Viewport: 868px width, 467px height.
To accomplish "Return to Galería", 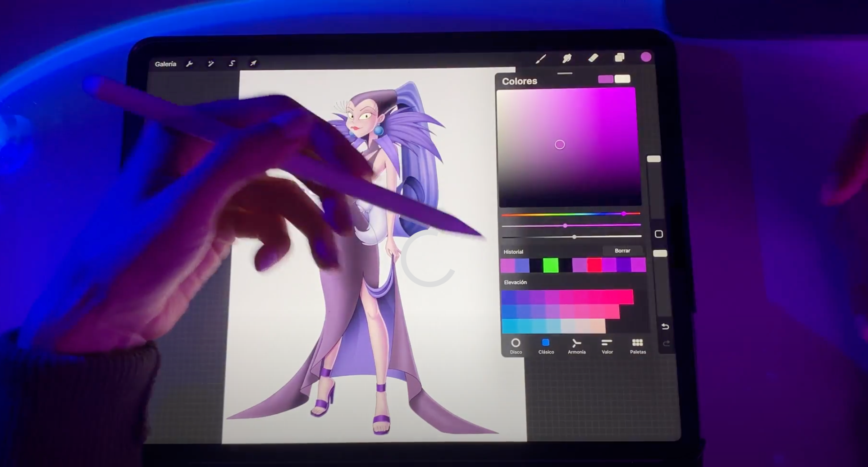I will point(165,64).
